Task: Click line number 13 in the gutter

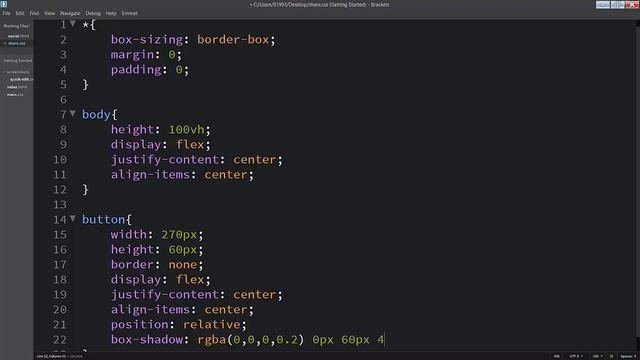Action: [x=60, y=204]
